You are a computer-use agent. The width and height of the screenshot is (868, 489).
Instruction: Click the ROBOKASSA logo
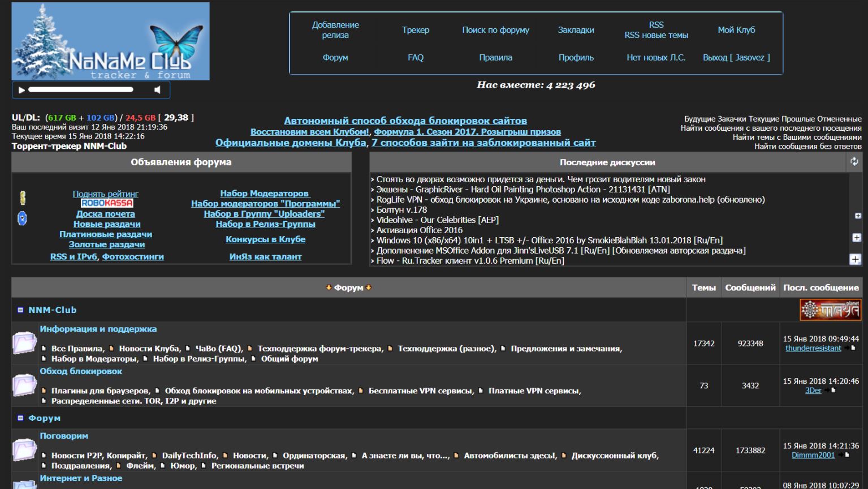[106, 203]
